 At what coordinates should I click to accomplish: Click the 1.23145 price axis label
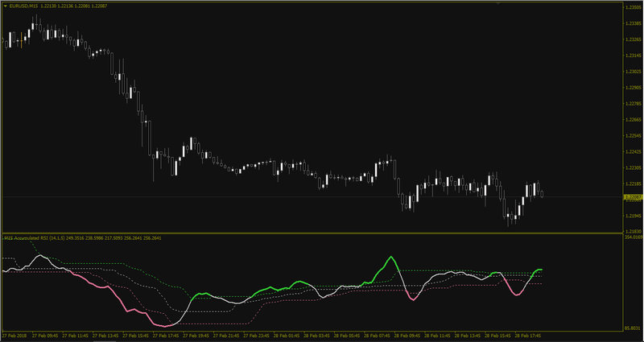pyautogui.click(x=633, y=56)
